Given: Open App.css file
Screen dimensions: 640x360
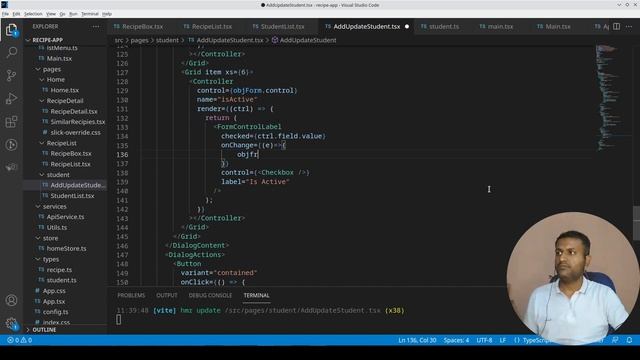Looking at the screenshot, I should pos(54,291).
